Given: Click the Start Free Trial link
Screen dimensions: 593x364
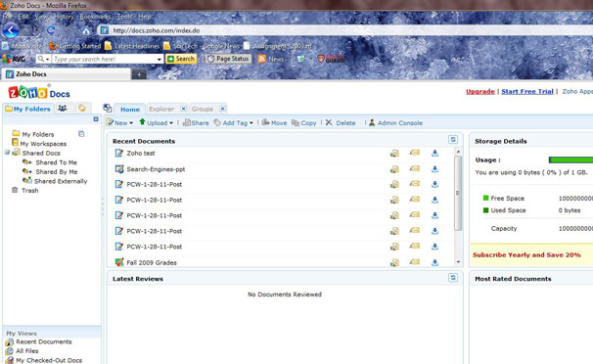Looking at the screenshot, I should [x=527, y=91].
